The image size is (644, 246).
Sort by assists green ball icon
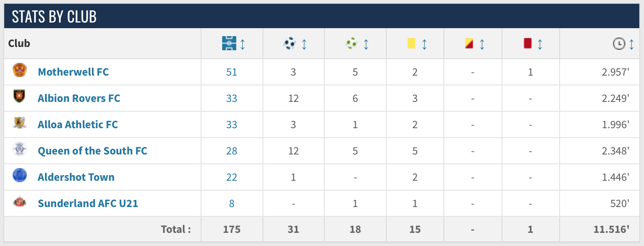click(x=352, y=44)
